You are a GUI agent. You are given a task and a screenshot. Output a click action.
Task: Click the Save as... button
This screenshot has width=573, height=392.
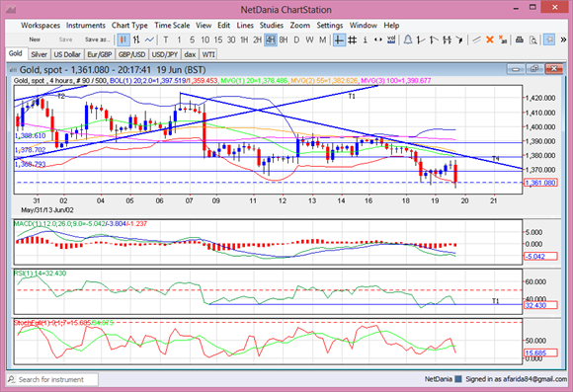pyautogui.click(x=97, y=39)
